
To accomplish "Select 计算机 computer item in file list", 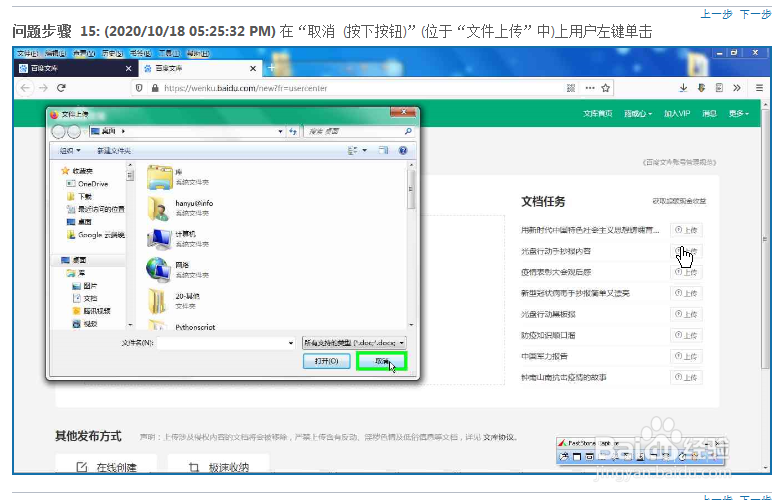I will 178,239.
